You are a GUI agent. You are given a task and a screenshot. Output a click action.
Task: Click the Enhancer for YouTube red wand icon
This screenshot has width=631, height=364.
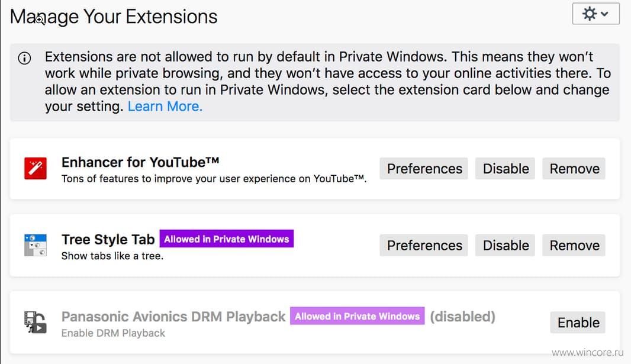36,169
